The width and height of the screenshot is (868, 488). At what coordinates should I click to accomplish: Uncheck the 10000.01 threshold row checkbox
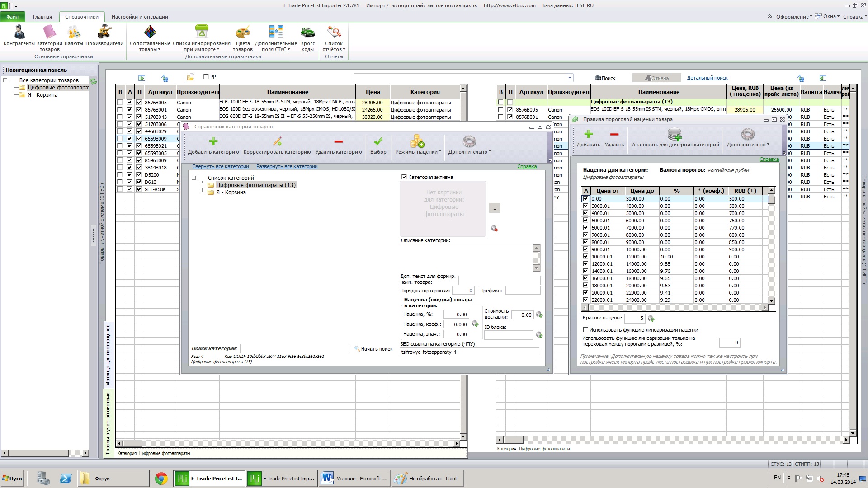(x=586, y=256)
